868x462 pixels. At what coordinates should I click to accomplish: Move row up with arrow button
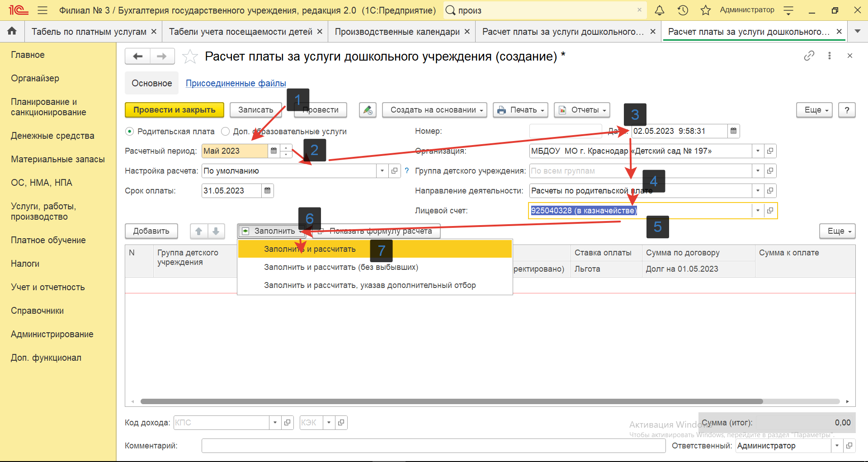click(198, 231)
